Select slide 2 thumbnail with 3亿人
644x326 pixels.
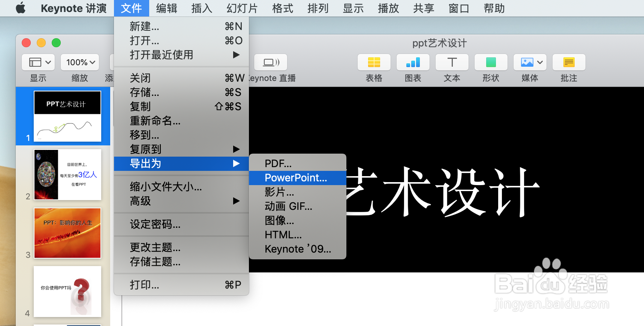click(x=67, y=175)
